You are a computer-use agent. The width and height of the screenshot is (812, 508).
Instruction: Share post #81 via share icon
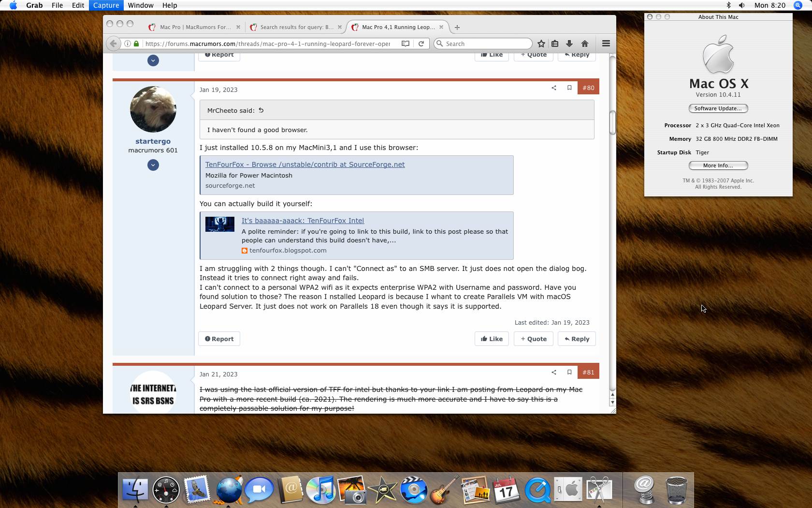point(554,373)
